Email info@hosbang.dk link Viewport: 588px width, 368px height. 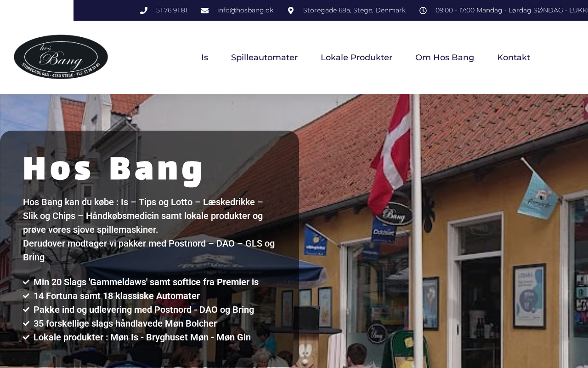pyautogui.click(x=245, y=10)
